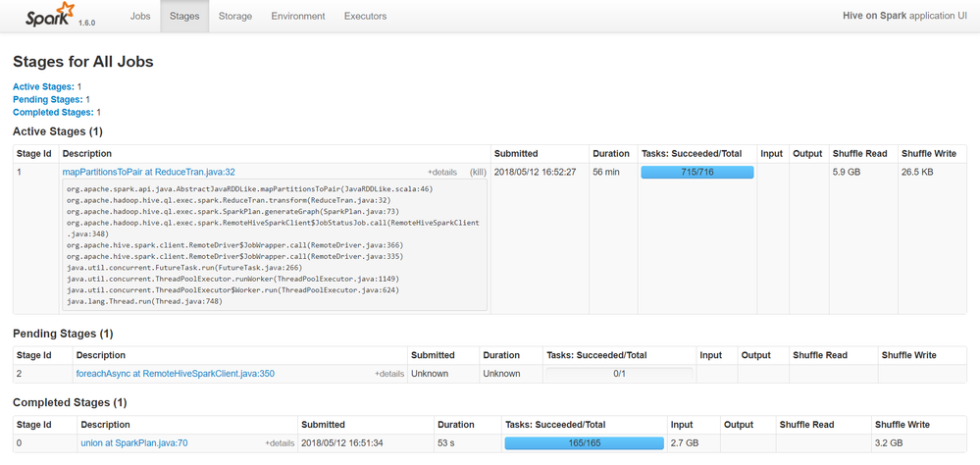Switch to the Storage tab
This screenshot has width=980, height=465.
point(234,16)
